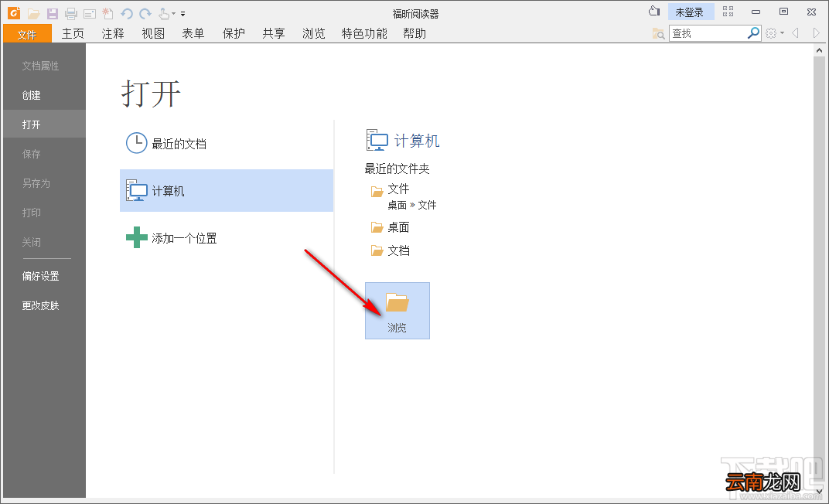Open the touch mode dropdown arrow
This screenshot has width=829, height=504.
(173, 14)
